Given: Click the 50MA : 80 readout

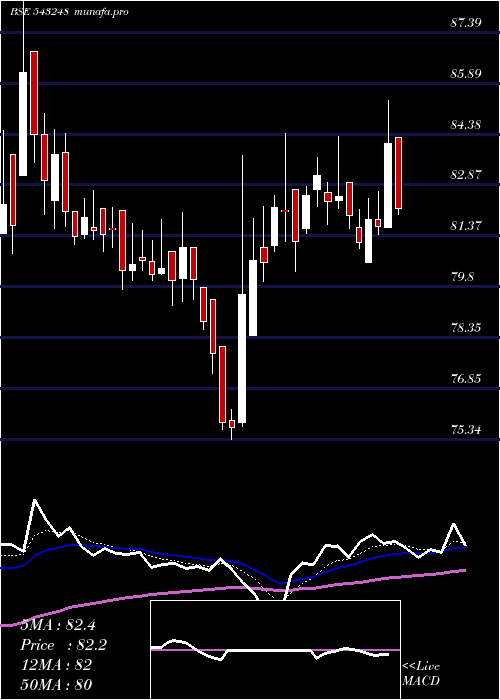Looking at the screenshot, I should pyautogui.click(x=56, y=684).
